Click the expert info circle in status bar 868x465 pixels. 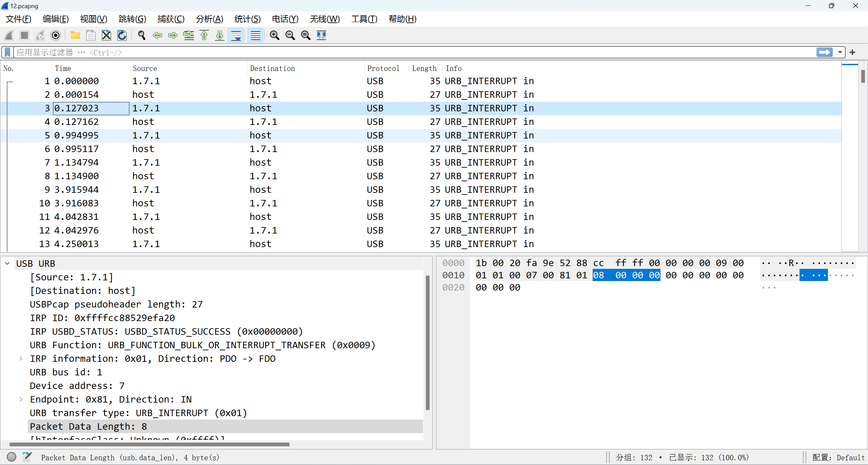(x=12, y=457)
